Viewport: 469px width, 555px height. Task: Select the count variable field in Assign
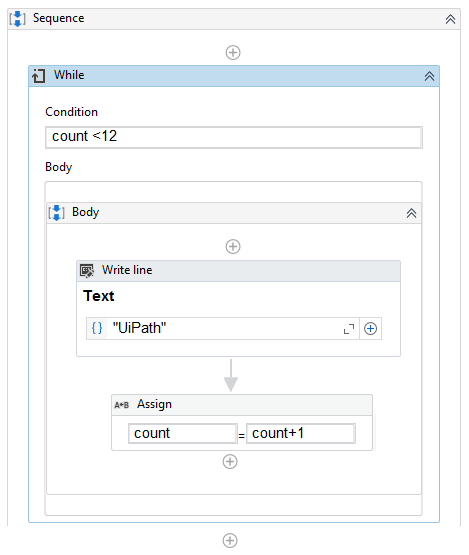[183, 433]
